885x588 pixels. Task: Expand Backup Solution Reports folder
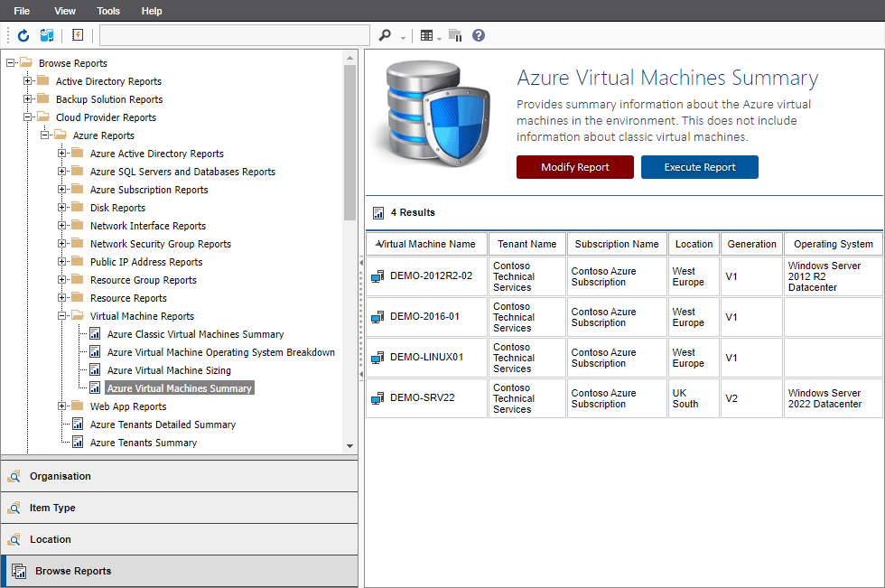27,99
